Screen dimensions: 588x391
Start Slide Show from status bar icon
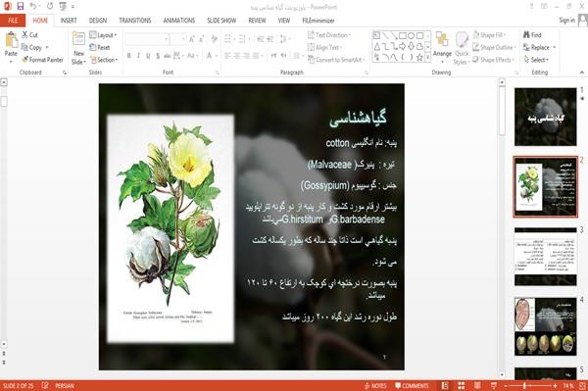tap(494, 386)
